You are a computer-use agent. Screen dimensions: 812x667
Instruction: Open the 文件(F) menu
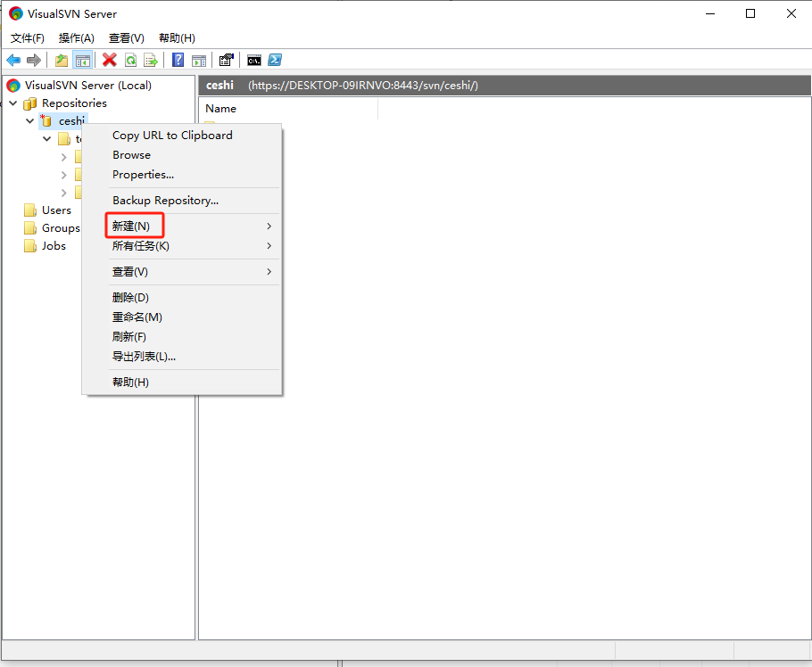[28, 37]
